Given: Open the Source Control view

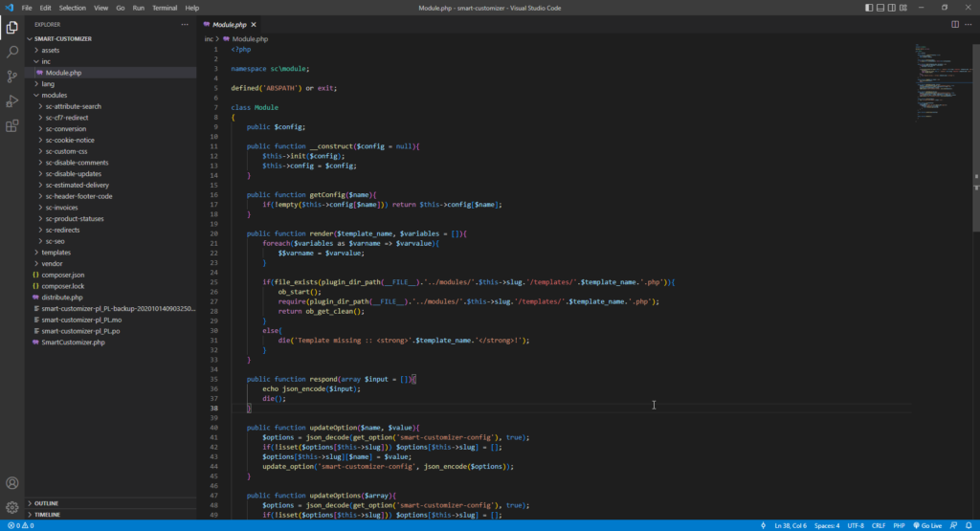Looking at the screenshot, I should point(11,77).
